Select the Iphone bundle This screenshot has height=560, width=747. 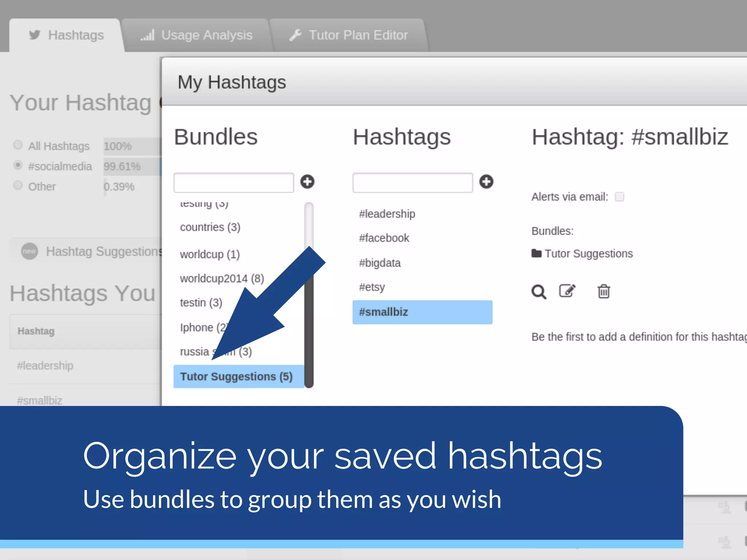(204, 327)
